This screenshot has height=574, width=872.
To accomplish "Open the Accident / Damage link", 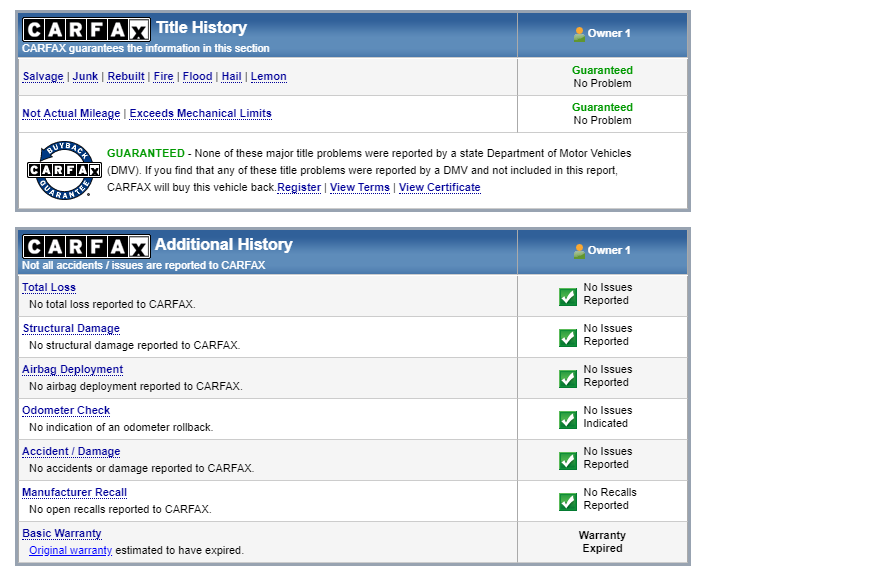I will pos(71,452).
